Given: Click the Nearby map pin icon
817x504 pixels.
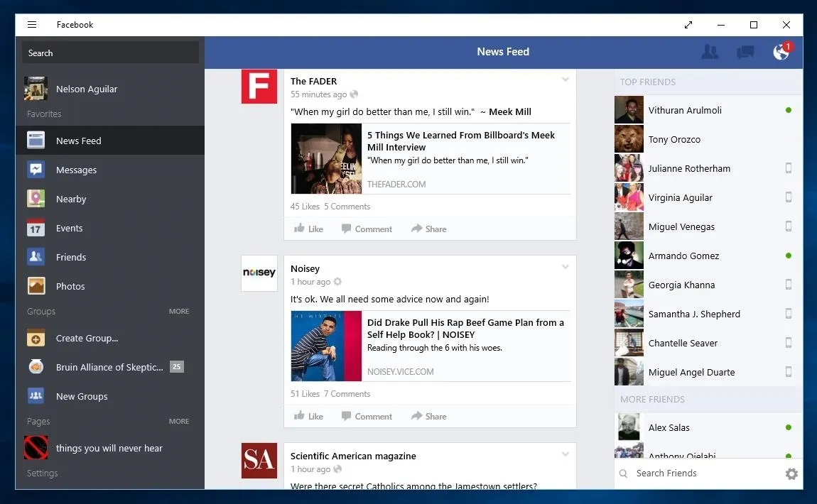Looking at the screenshot, I should (x=36, y=198).
